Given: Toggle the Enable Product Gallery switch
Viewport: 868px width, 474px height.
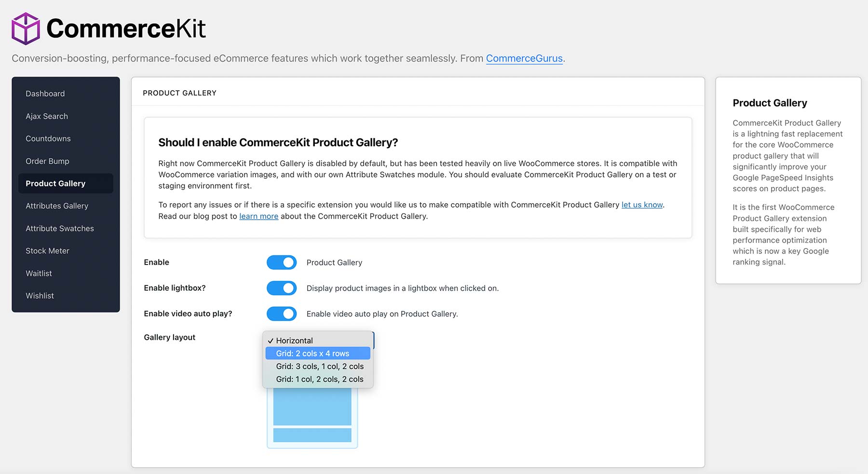Looking at the screenshot, I should click(x=282, y=263).
